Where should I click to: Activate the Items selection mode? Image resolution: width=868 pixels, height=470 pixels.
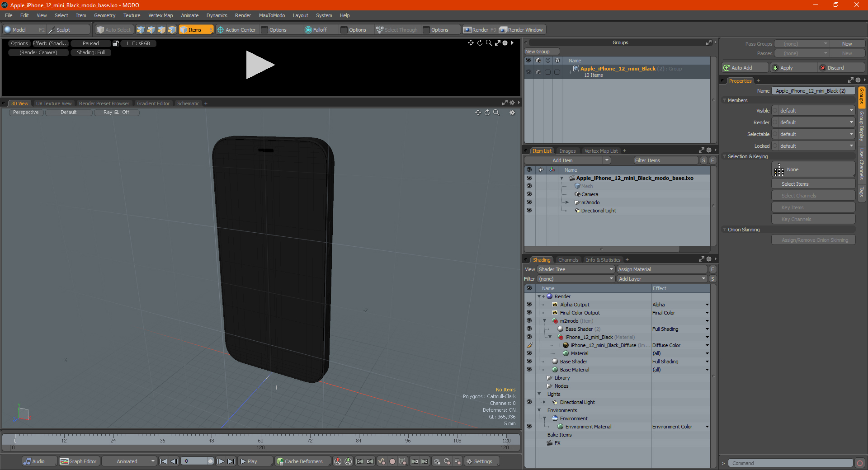coord(196,30)
